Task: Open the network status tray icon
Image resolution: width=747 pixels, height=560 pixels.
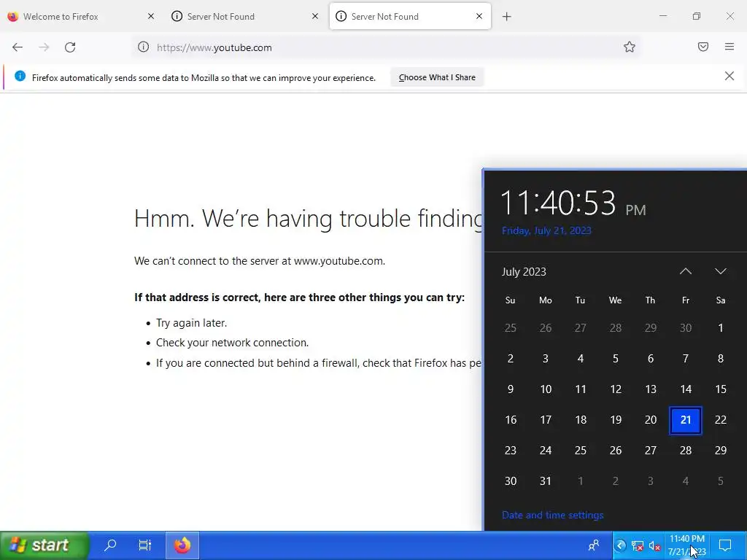Action: click(x=637, y=545)
